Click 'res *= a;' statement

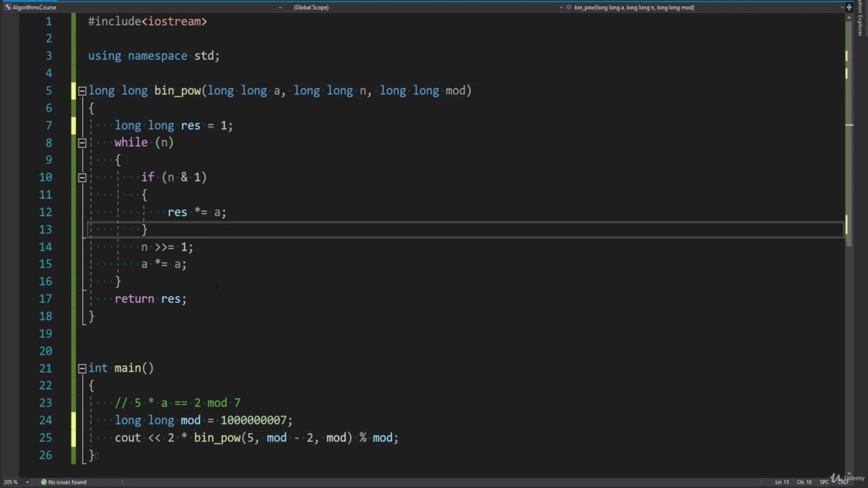pos(197,212)
